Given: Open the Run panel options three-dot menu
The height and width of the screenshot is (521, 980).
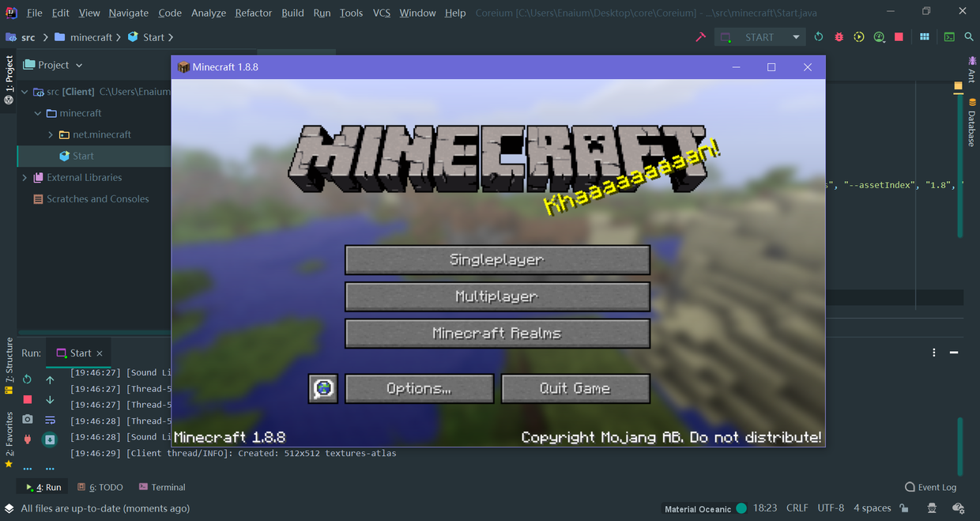Looking at the screenshot, I should [x=934, y=353].
